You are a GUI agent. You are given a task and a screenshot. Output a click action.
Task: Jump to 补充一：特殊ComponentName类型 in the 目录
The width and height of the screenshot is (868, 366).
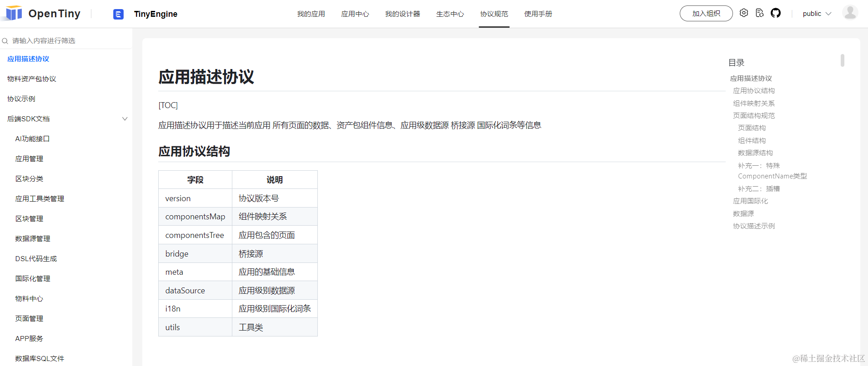(x=773, y=171)
